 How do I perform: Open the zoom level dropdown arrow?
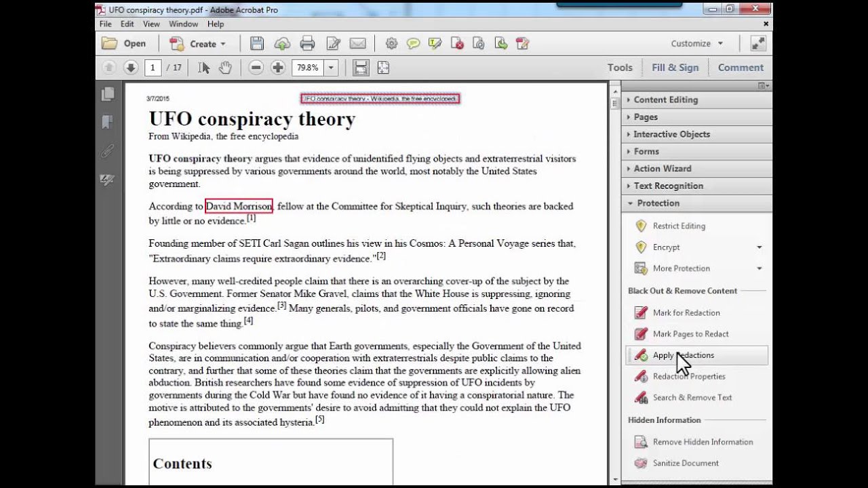(x=331, y=67)
